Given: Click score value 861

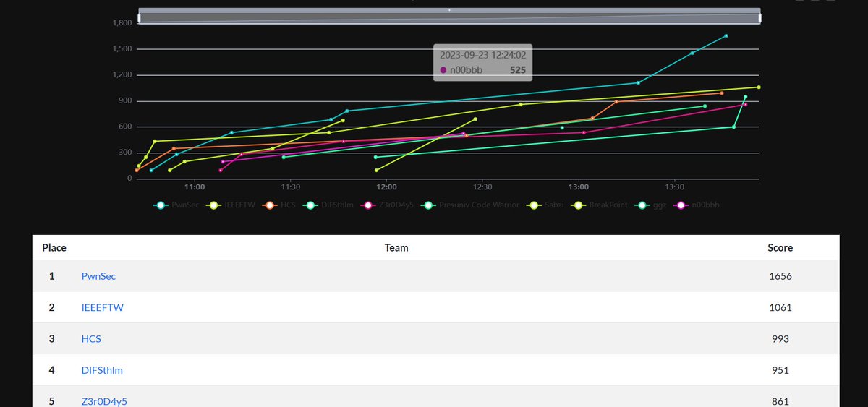Looking at the screenshot, I should pyautogui.click(x=780, y=401).
